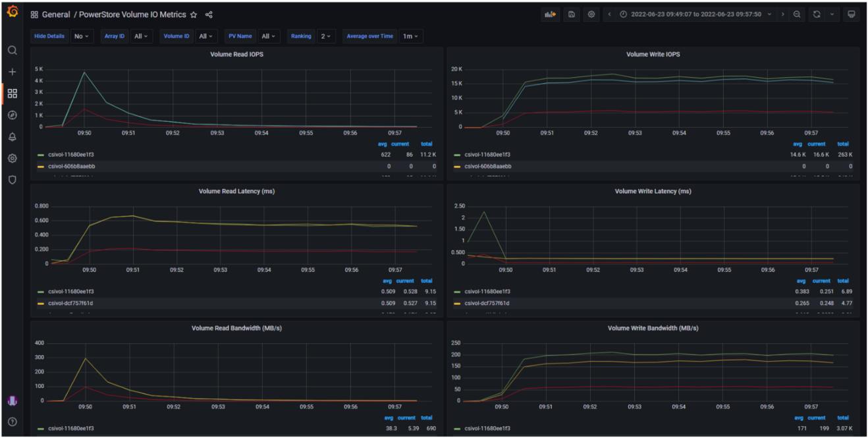Open the search dashboards icon in sidebar
Screen dimensions: 868x438
12,50
